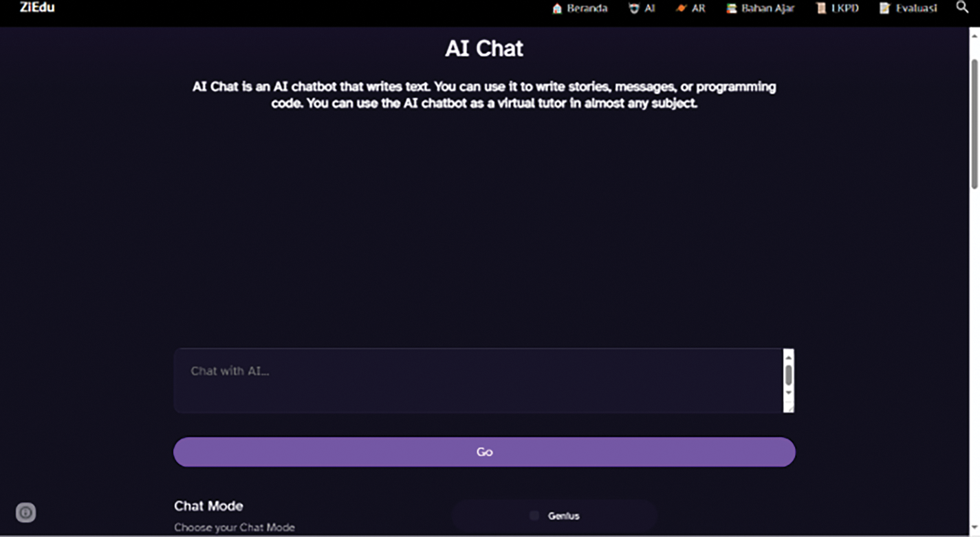Open the LKPD menu item
This screenshot has height=537, width=980.
coord(837,8)
